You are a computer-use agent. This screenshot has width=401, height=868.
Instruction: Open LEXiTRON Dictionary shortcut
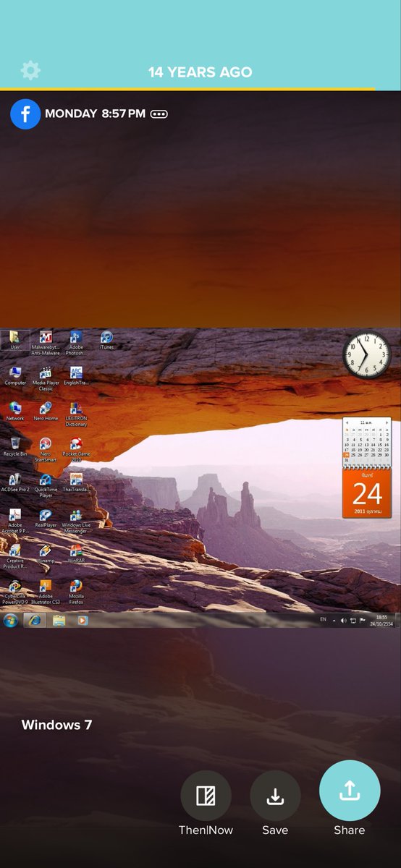point(76,414)
